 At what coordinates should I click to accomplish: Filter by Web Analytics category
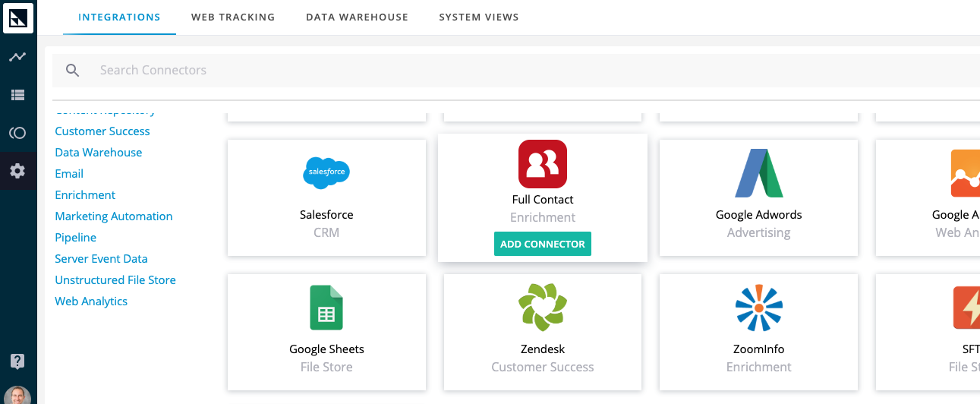coord(91,301)
